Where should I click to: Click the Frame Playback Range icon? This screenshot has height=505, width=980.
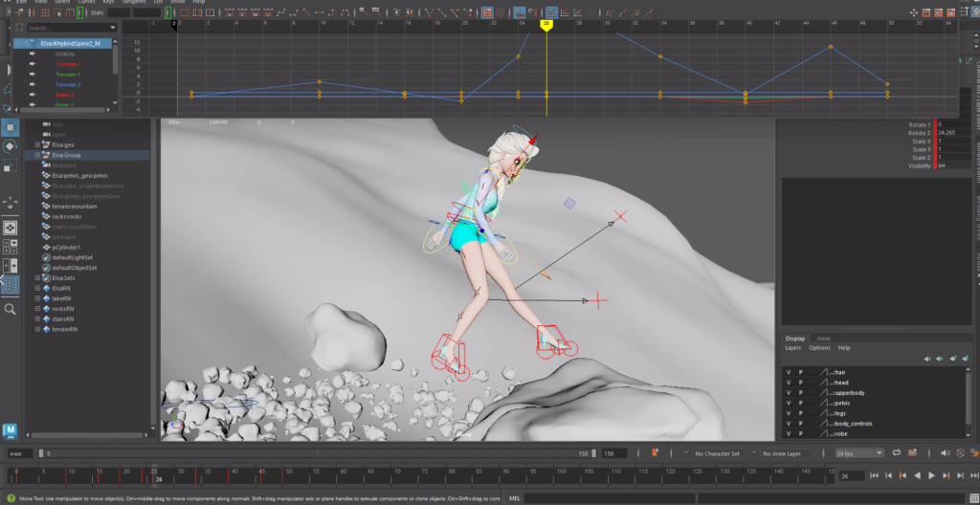click(x=198, y=12)
